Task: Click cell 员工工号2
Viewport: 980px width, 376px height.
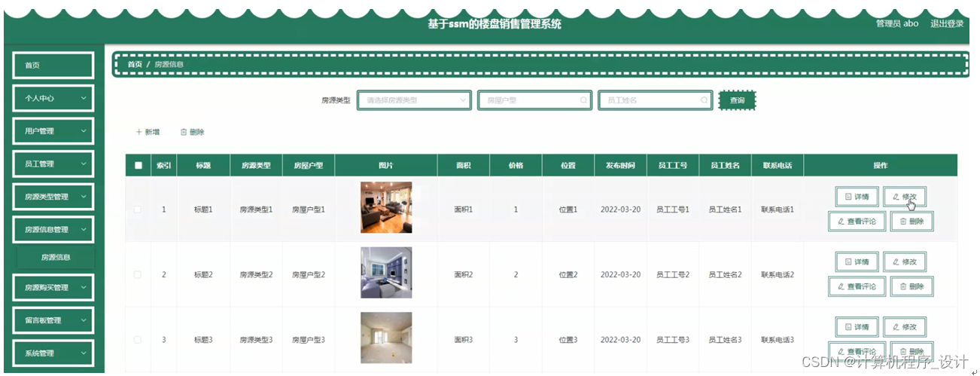Action: point(673,274)
